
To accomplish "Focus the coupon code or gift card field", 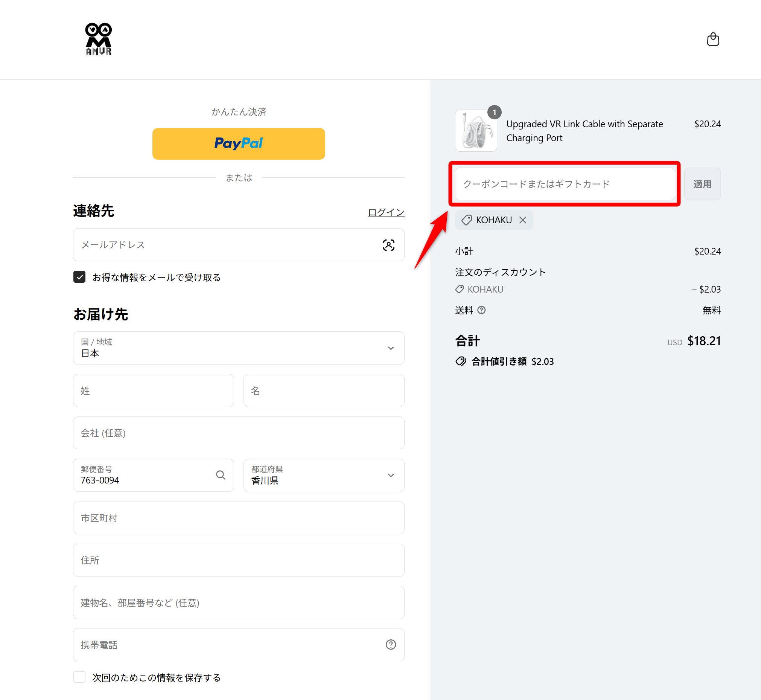I will pos(565,184).
